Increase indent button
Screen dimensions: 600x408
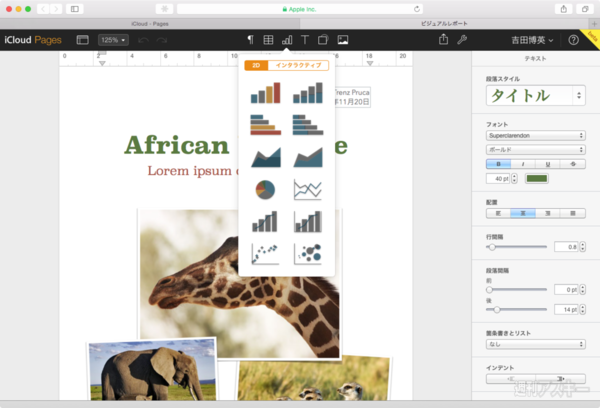(561, 379)
